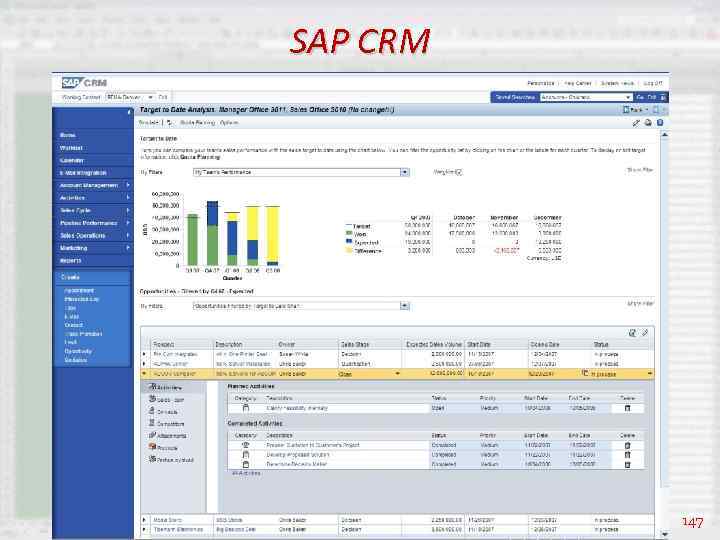Image resolution: width=720 pixels, height=540 pixels.
Task: Click the export icon above opportunities table
Action: (x=632, y=333)
